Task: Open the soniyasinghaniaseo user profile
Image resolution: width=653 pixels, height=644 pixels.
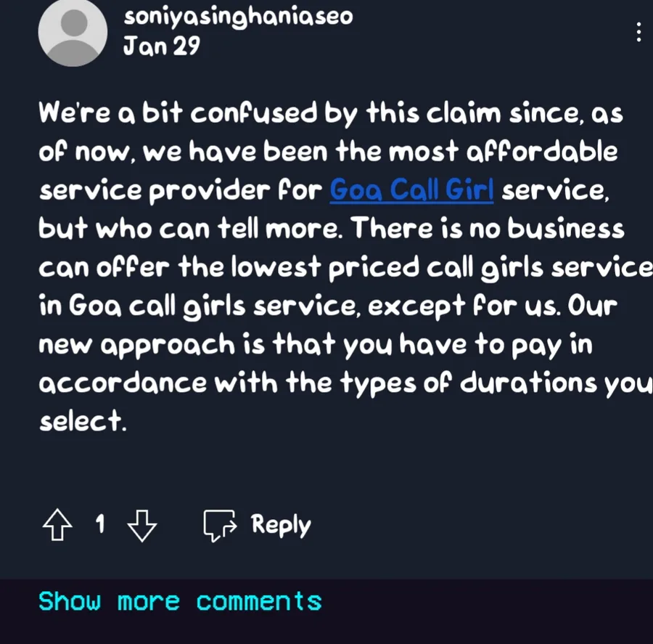Action: click(238, 17)
